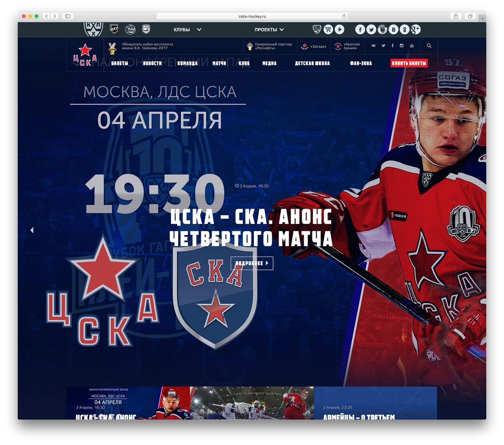Viewport: 504px width, 445px height.
Task: Open the KHL Odnoklassniki circle icon
Action: (405, 29)
